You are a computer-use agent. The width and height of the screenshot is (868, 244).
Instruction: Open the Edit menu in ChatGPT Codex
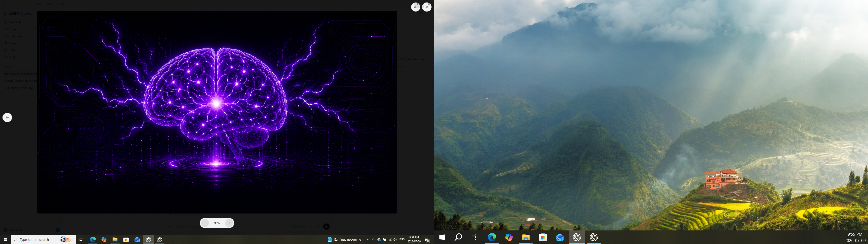click(38, 4)
